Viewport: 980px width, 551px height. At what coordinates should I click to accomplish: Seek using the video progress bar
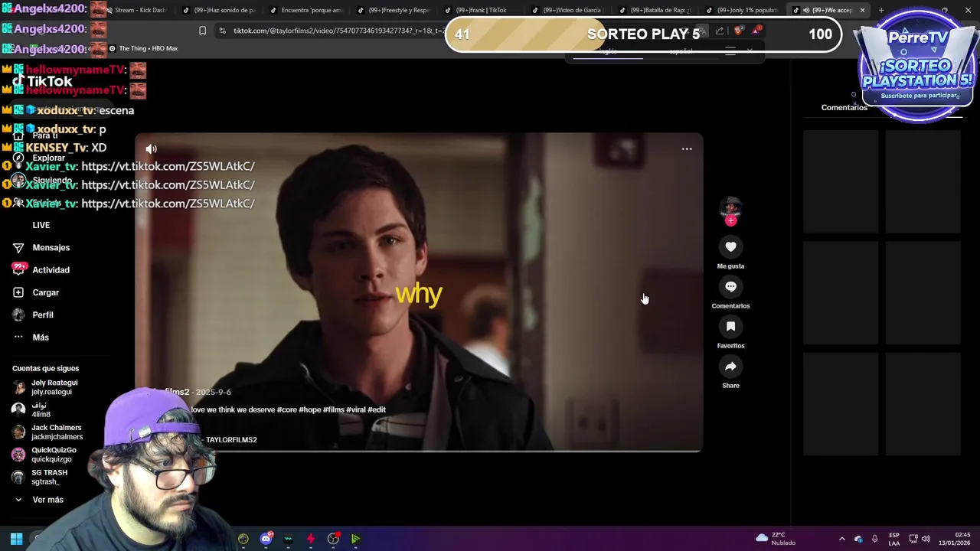coord(419,452)
